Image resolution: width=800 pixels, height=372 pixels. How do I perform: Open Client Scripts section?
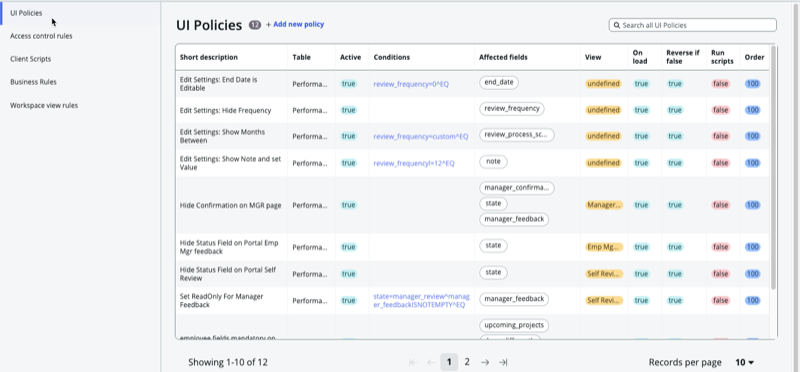(x=31, y=59)
